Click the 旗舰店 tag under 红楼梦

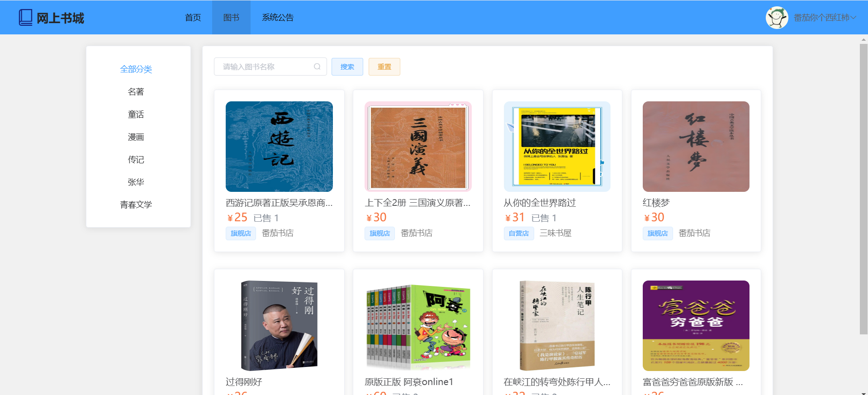(x=658, y=233)
